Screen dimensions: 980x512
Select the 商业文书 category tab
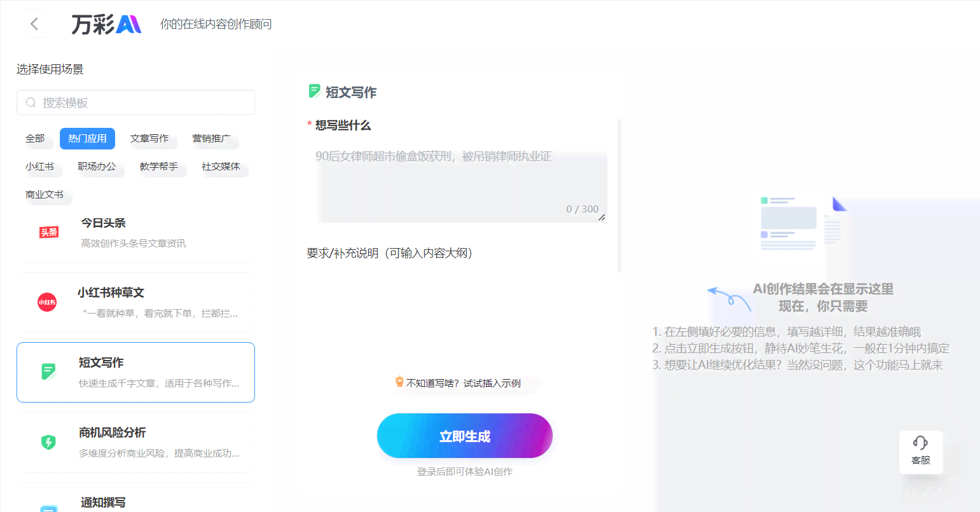pyautogui.click(x=45, y=194)
